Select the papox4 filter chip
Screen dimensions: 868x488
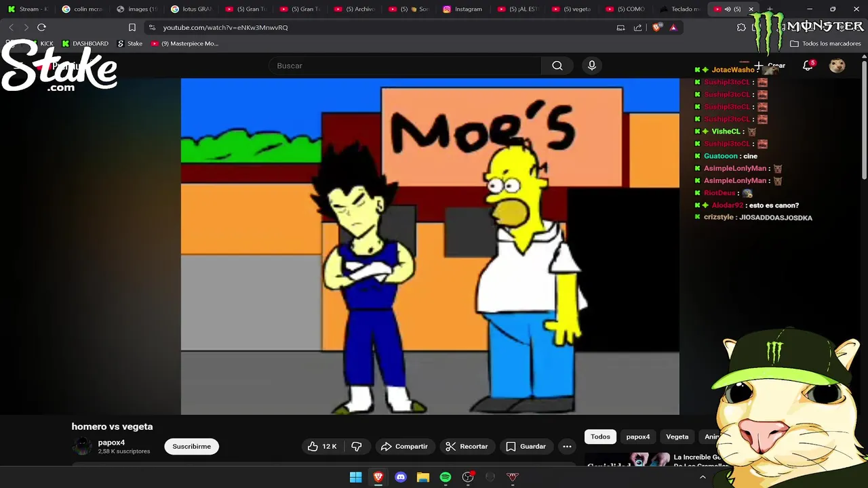(637, 437)
